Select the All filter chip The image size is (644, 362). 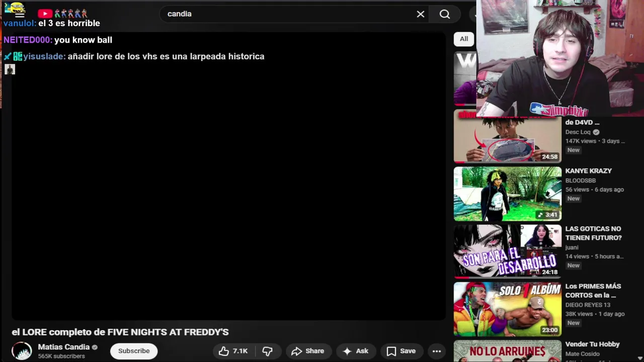click(464, 39)
